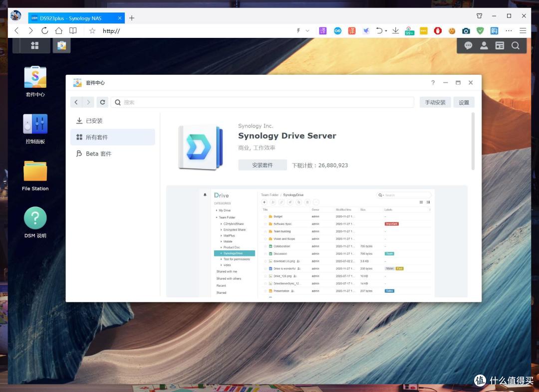Open DSM 说明 help icon

click(35, 222)
